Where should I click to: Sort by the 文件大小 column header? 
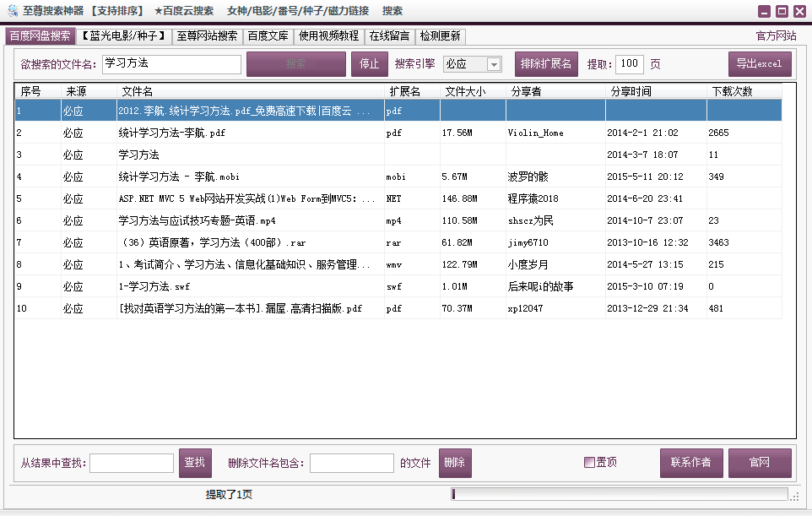[473, 91]
